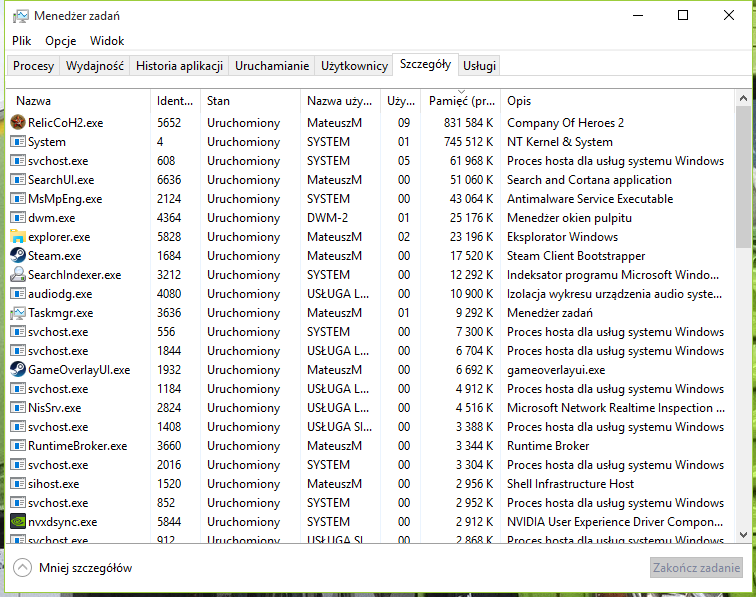Click the explorer.exe folder icon

pos(18,237)
